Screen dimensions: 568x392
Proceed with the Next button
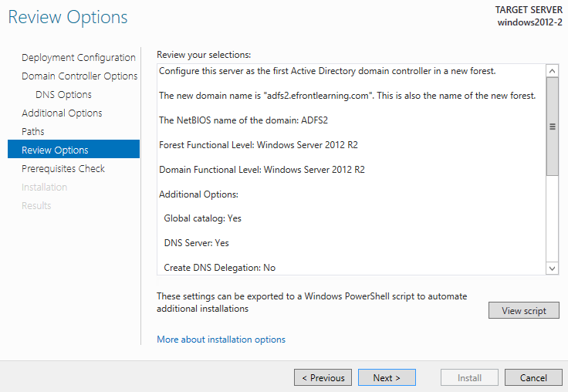387,377
